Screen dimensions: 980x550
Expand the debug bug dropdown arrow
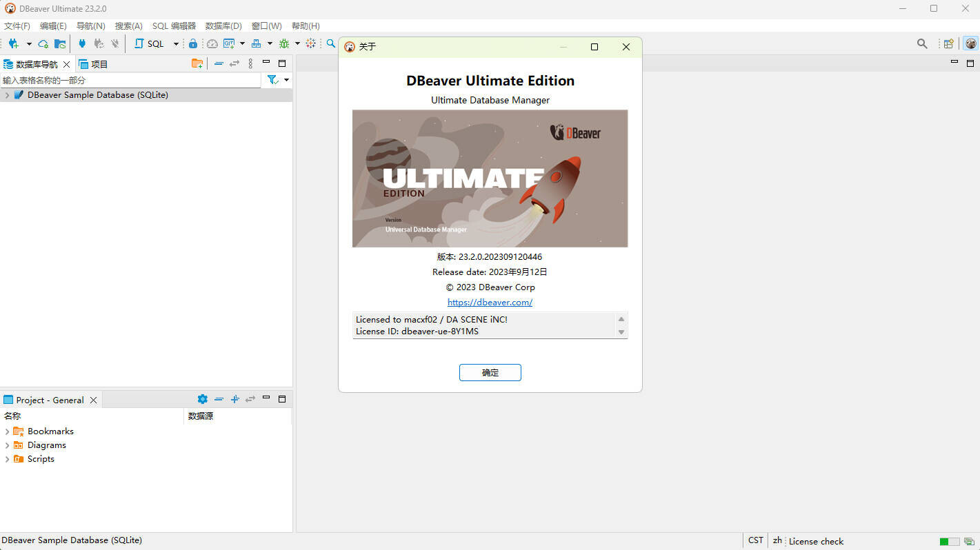point(297,44)
